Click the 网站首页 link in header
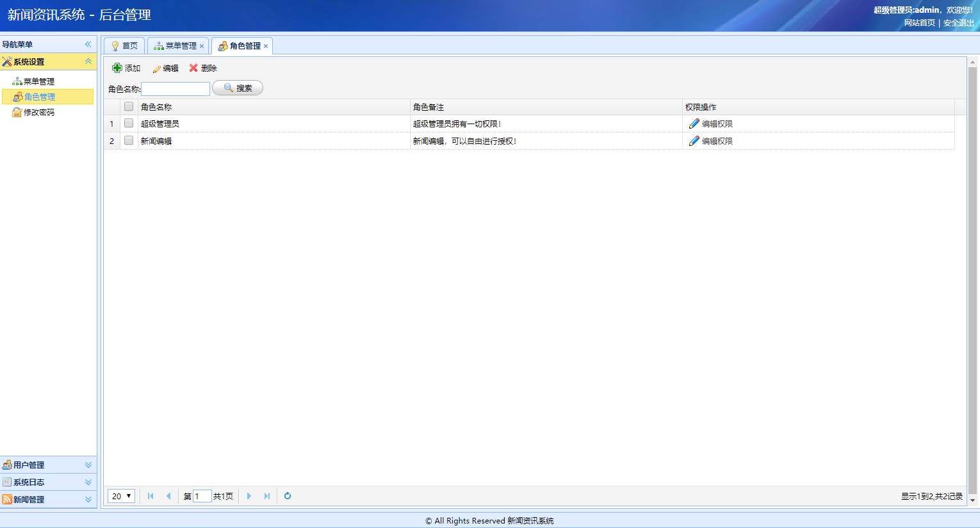The image size is (980, 528). [920, 22]
